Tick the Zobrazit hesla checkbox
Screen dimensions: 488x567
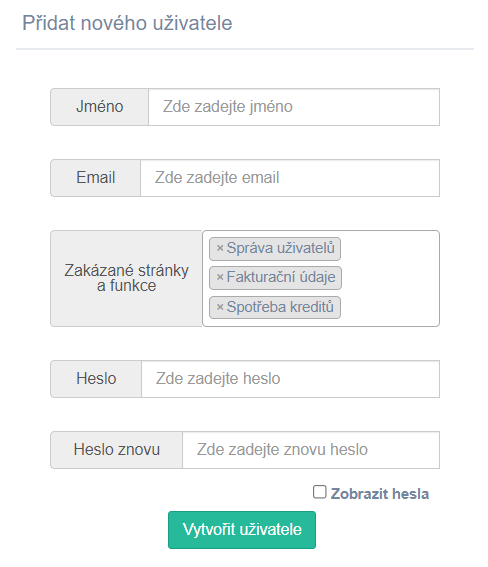320,492
